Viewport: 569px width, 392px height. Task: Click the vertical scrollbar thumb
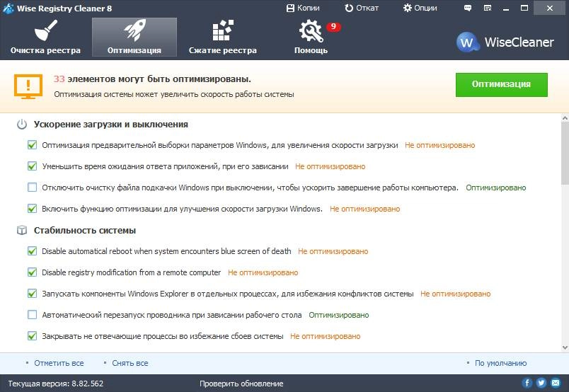[565, 153]
